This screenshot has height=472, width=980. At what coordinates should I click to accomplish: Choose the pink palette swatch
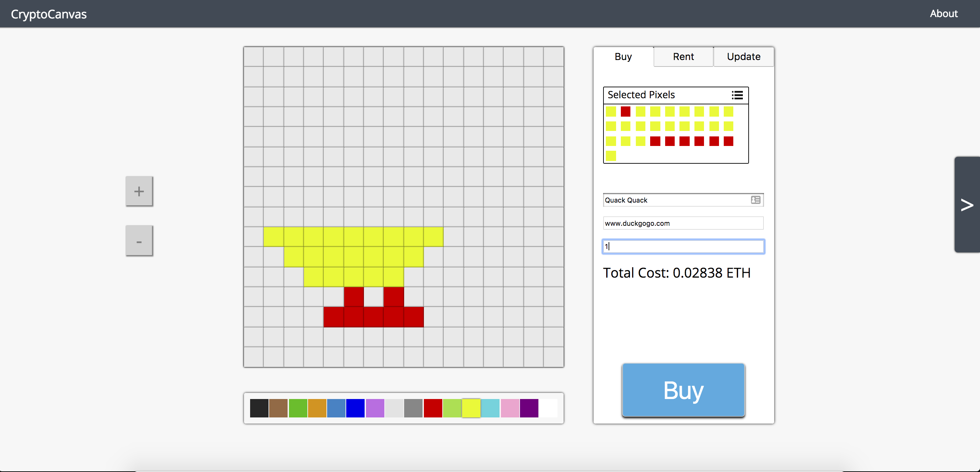(510, 408)
